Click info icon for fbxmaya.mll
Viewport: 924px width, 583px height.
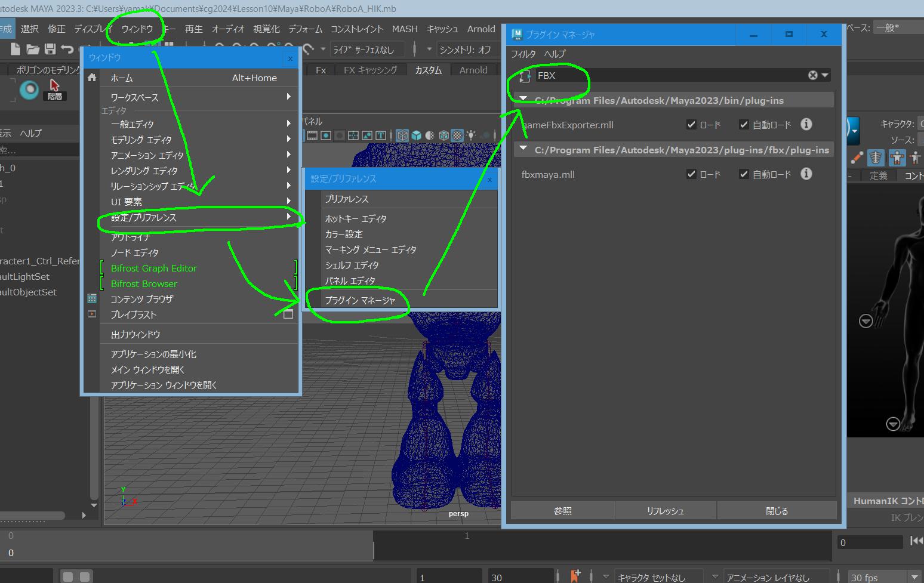pos(806,174)
